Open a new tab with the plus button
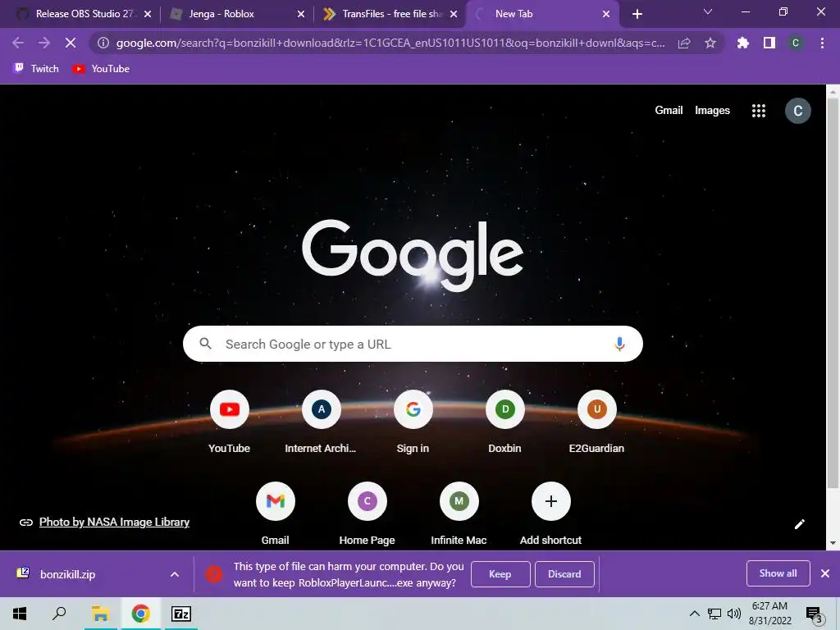Screen dimensions: 840x630 [637, 14]
